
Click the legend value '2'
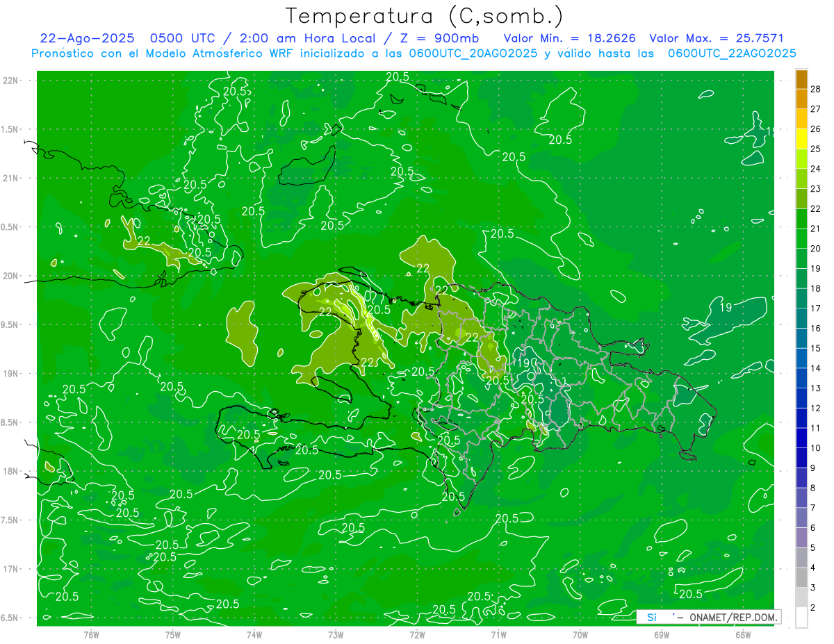click(x=813, y=608)
